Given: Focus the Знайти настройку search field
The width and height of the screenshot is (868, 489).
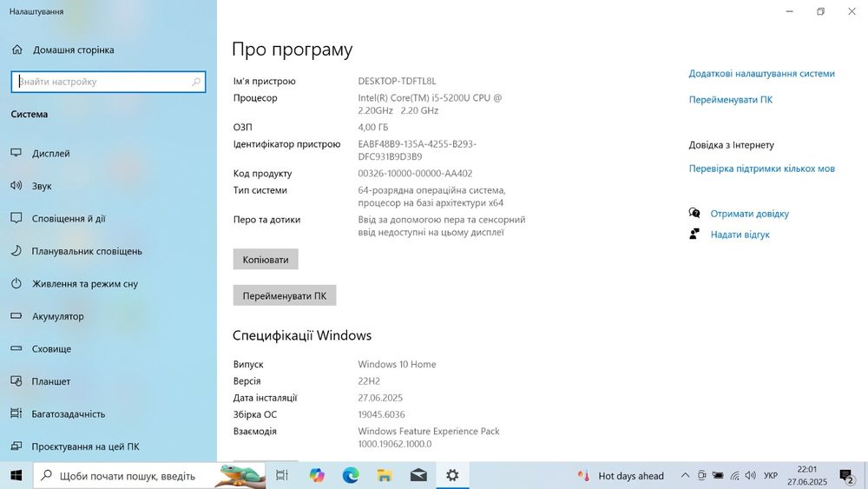Looking at the screenshot, I should [108, 82].
